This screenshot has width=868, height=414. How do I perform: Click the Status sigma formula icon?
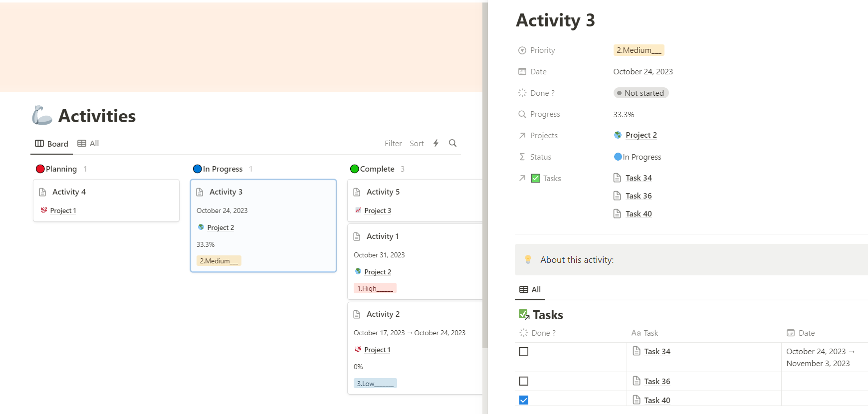[522, 157]
